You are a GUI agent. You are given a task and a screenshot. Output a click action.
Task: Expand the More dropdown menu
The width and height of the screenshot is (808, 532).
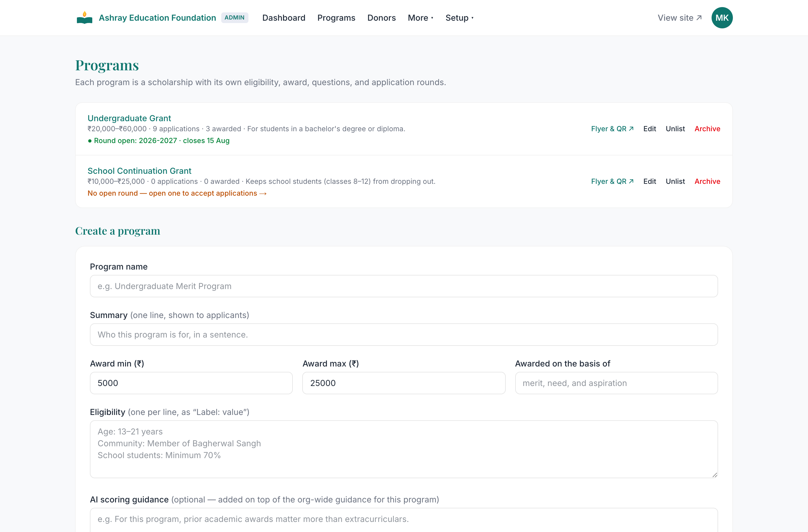tap(420, 18)
